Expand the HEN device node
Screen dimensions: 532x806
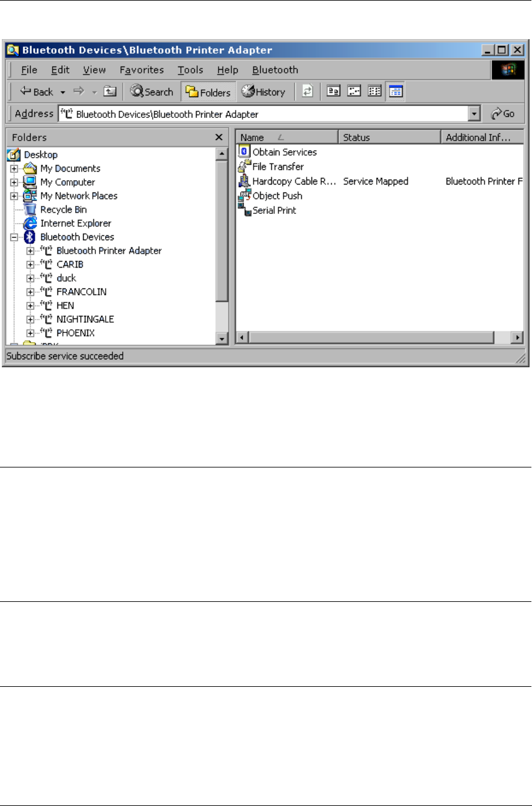30,306
